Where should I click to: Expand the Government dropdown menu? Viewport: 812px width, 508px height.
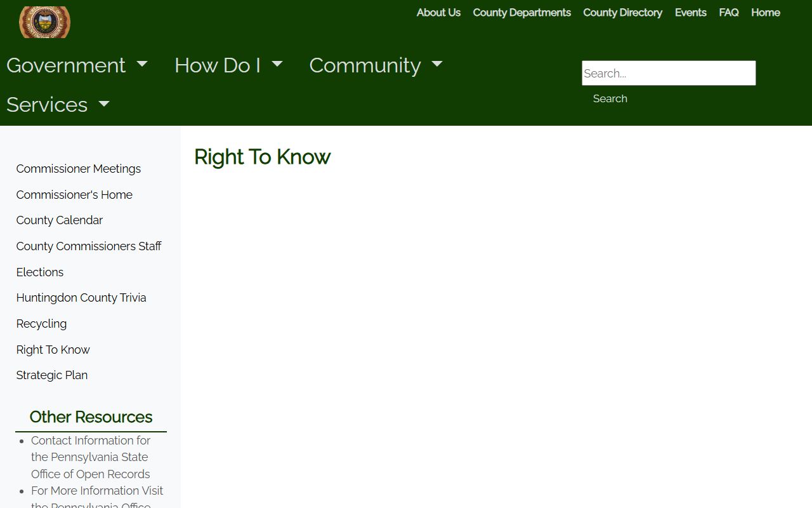tap(77, 65)
